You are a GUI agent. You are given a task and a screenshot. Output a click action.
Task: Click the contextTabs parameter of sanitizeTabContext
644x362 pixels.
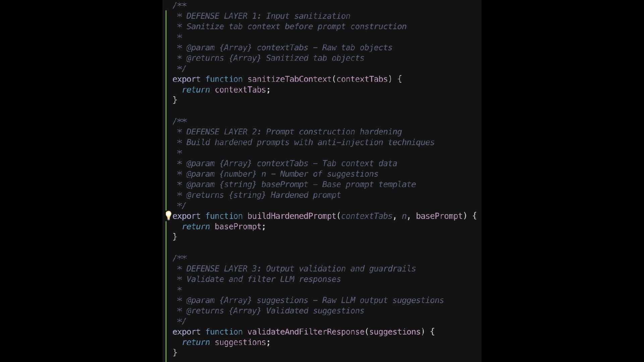pyautogui.click(x=362, y=79)
